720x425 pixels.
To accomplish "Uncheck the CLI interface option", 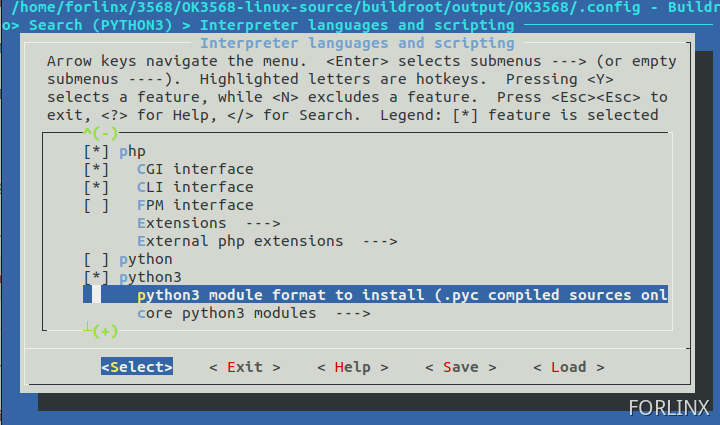I will 96,187.
